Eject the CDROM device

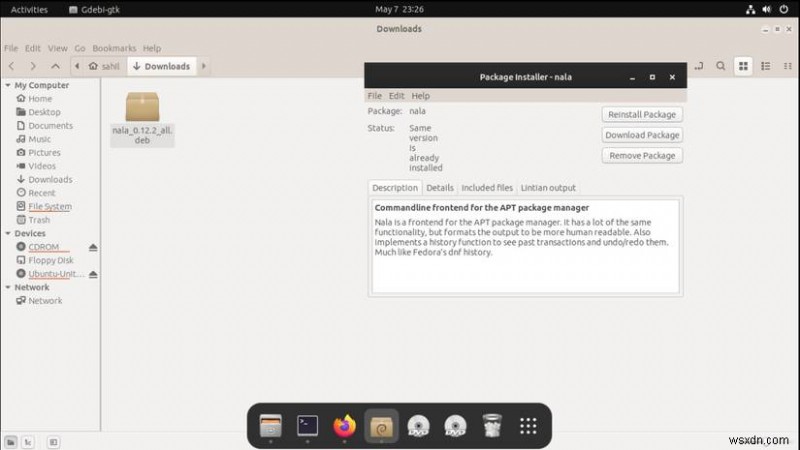click(93, 247)
